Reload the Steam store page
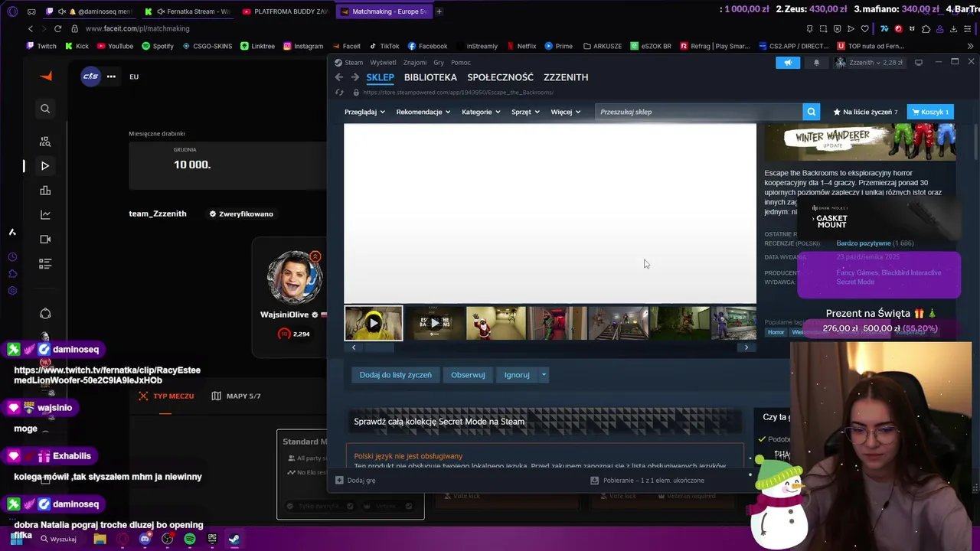Viewport: 980px width, 551px height. [x=340, y=93]
